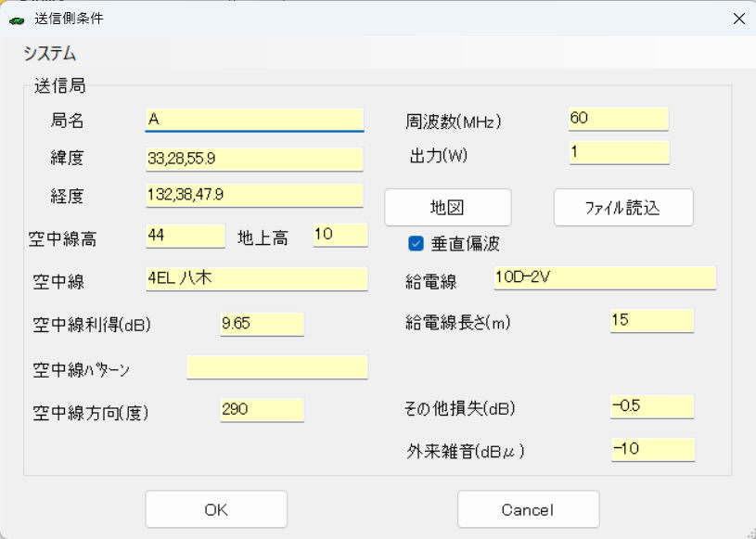
Task: Click the 周波数(MHz) input field
Action: (x=618, y=119)
